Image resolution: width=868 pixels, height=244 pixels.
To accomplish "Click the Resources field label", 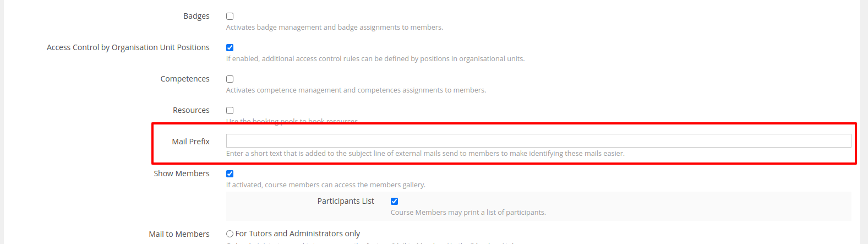I will click(191, 110).
